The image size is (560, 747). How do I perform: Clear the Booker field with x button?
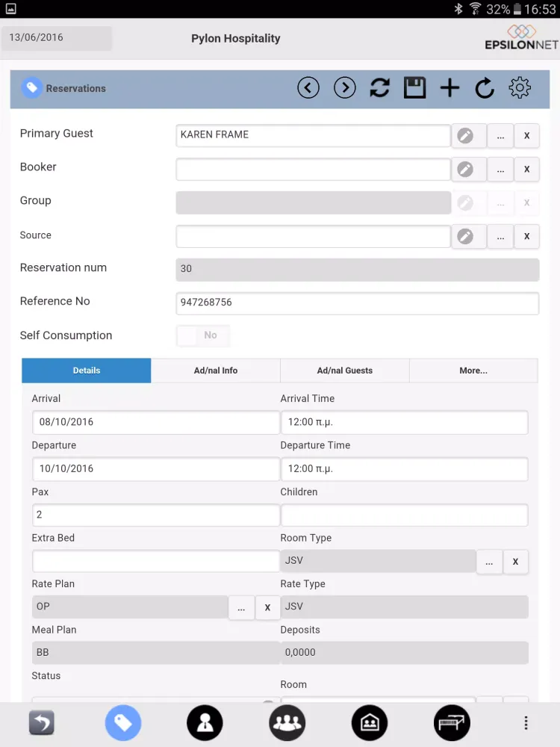526,169
